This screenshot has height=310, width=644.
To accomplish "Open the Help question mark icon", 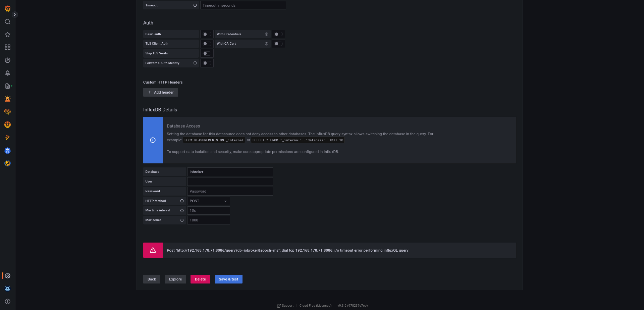I will (x=7, y=302).
